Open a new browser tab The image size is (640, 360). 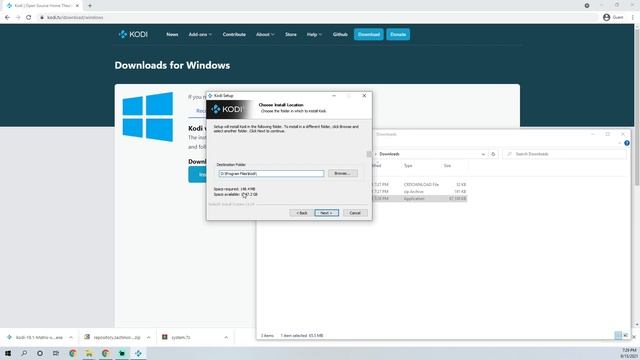90,6
